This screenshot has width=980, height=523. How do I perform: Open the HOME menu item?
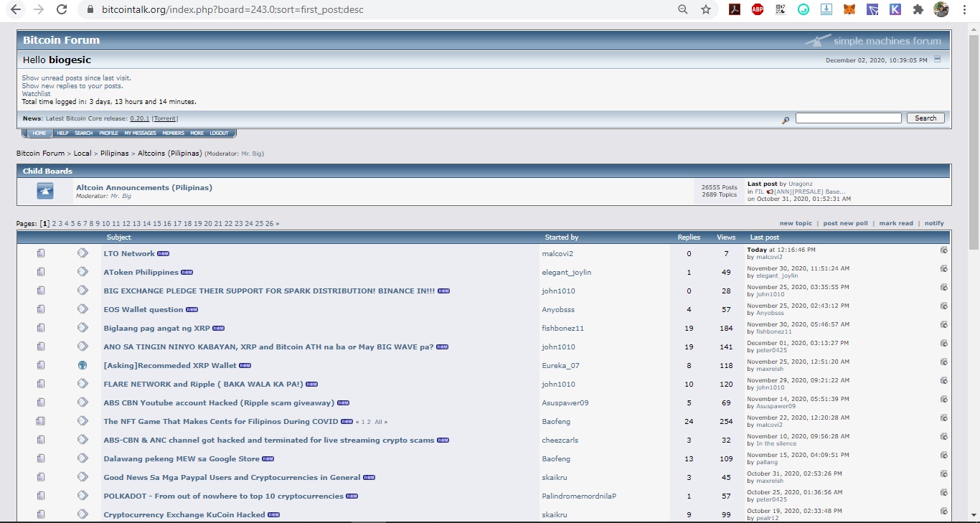point(39,133)
